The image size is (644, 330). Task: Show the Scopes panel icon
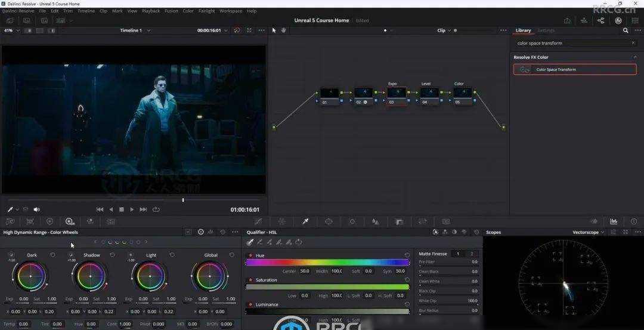coord(614,221)
